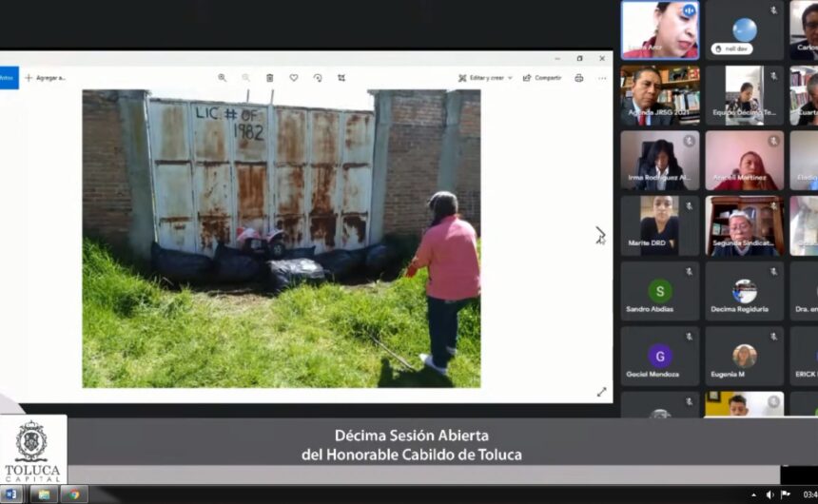The image size is (818, 504).
Task: Click muted mic icon on Geciel Mendoza tile
Action: 690,337
